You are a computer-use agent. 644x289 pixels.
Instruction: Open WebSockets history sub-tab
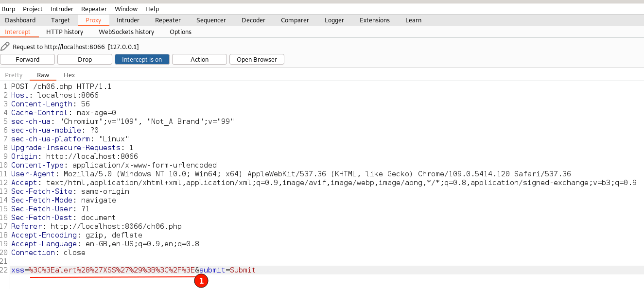coord(126,32)
